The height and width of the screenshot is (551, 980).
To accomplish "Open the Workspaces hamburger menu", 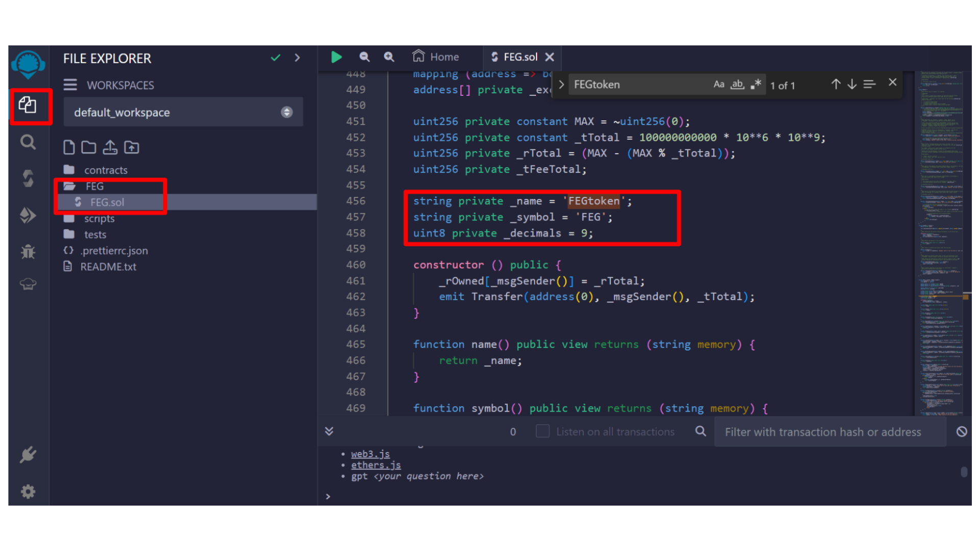I will pos(70,85).
